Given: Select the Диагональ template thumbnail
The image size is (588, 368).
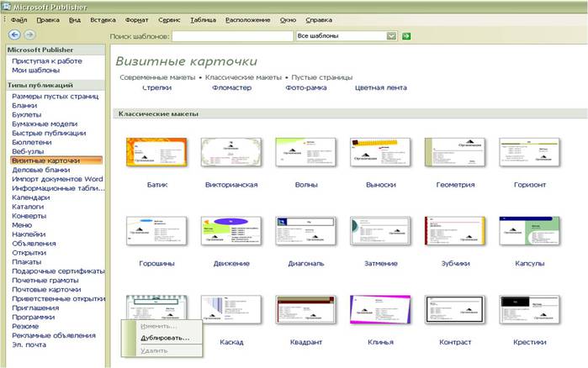Looking at the screenshot, I should tap(305, 231).
